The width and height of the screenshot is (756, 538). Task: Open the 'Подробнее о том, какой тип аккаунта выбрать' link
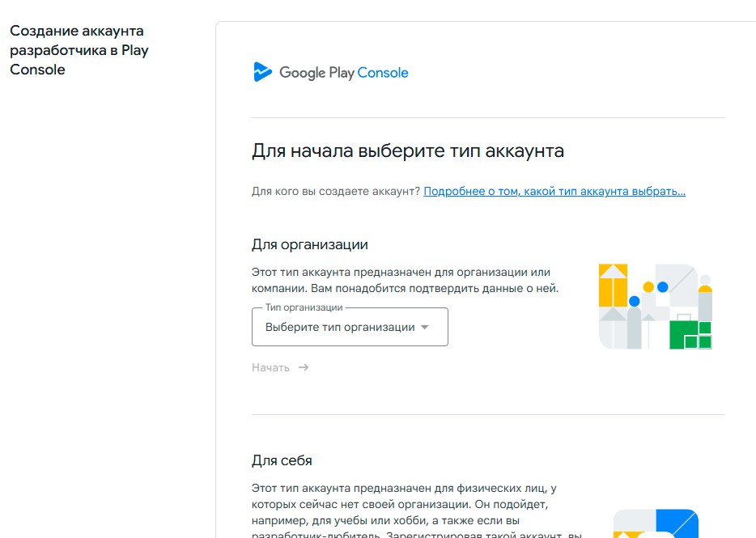(554, 192)
